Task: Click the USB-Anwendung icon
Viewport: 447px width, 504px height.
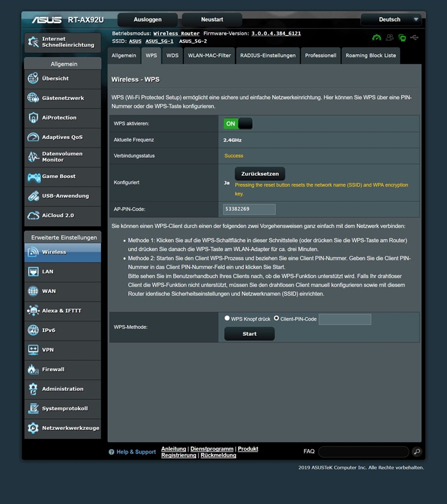Action: [33, 195]
